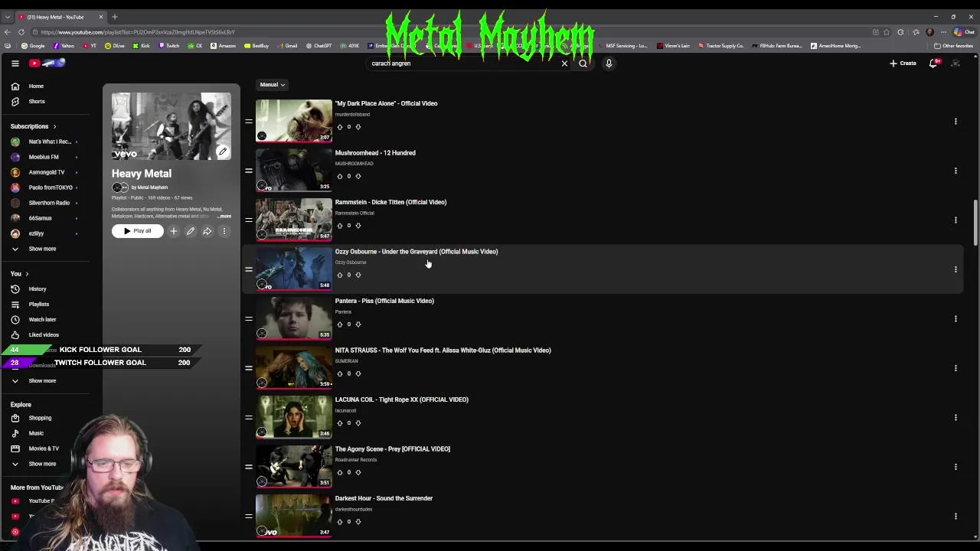Viewport: 980px width, 551px height.
Task: Open options menu for LACUNA COIL video
Action: click(x=955, y=417)
